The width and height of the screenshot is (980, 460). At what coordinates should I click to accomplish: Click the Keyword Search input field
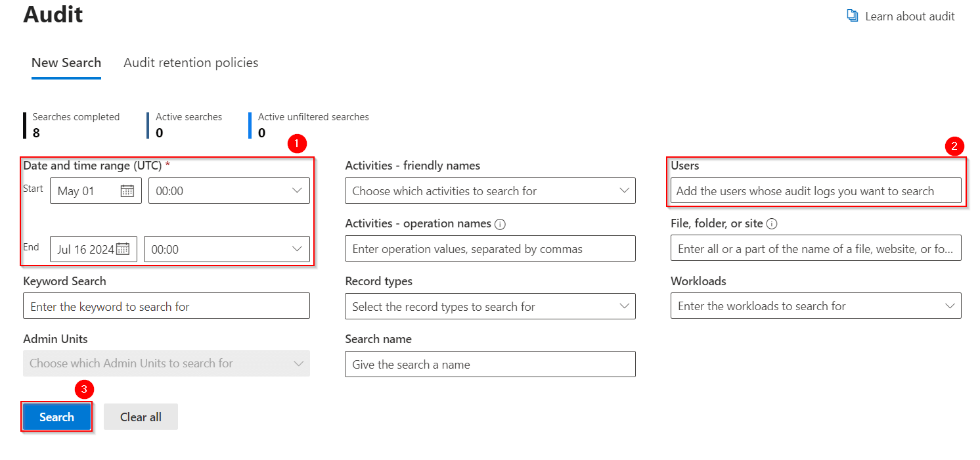click(x=166, y=306)
